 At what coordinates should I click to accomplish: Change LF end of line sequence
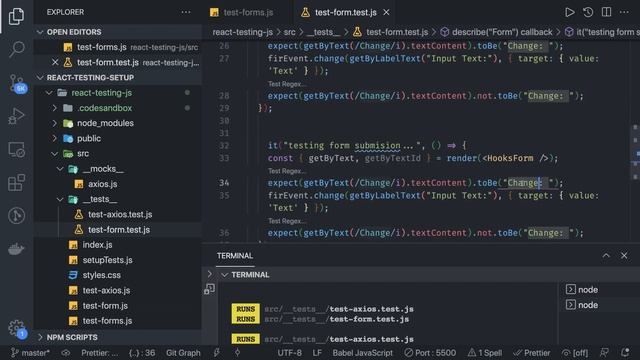(317, 353)
